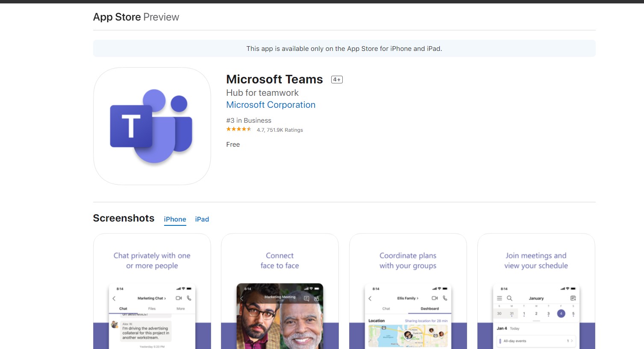Click the calendar add icon in January screenshot
Image resolution: width=644 pixels, height=349 pixels.
(573, 298)
